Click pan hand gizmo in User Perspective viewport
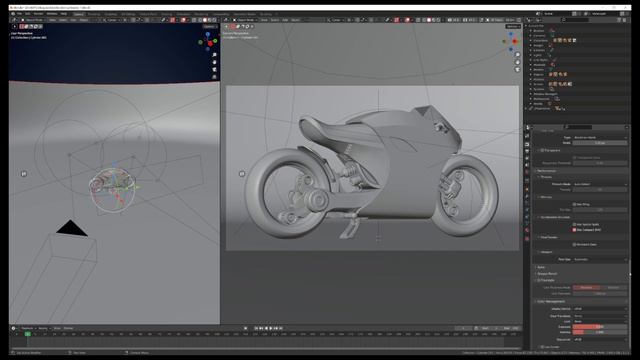 (214, 62)
